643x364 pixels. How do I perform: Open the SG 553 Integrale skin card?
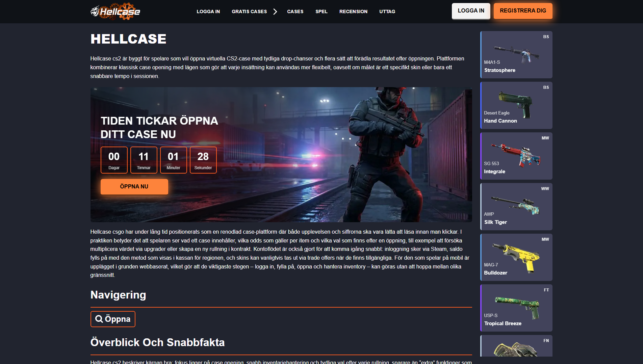(516, 156)
